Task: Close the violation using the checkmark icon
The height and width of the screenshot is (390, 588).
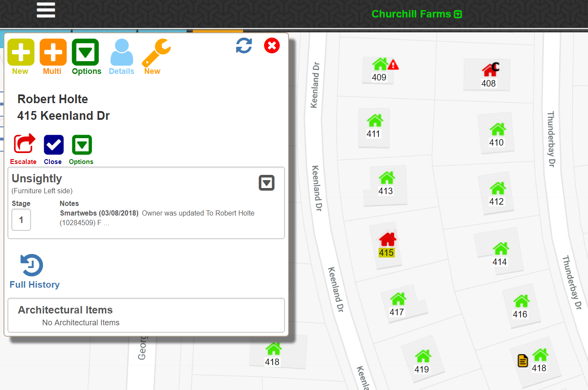Action: (x=53, y=145)
